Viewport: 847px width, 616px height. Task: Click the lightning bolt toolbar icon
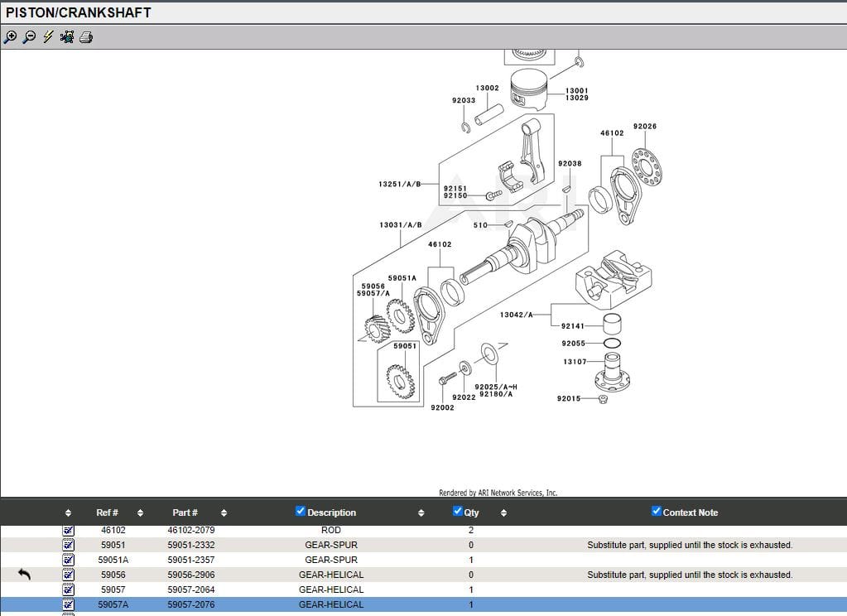click(x=48, y=36)
